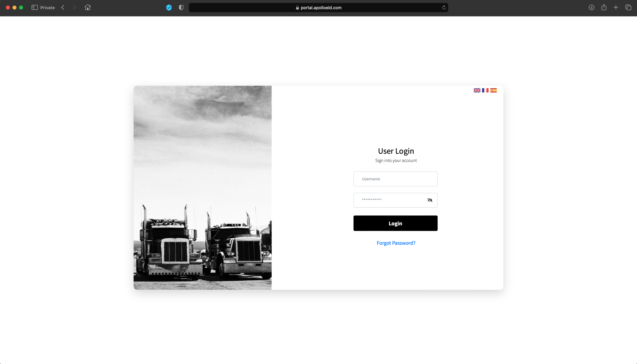Click the blue verified badge icon
Screen dimensions: 637x364
point(169,7)
